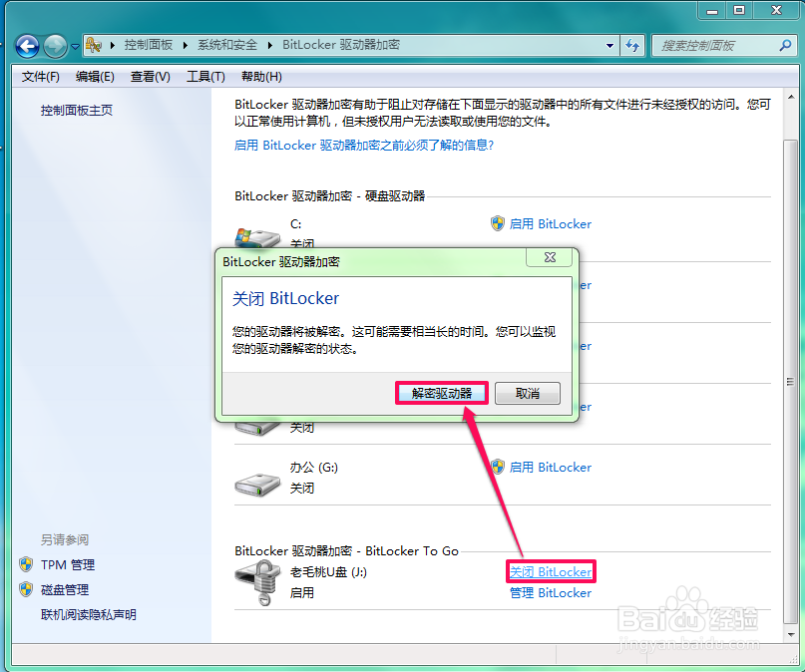Close the BitLocker 驱动器加密 dialog
The width and height of the screenshot is (805, 672).
pyautogui.click(x=550, y=257)
